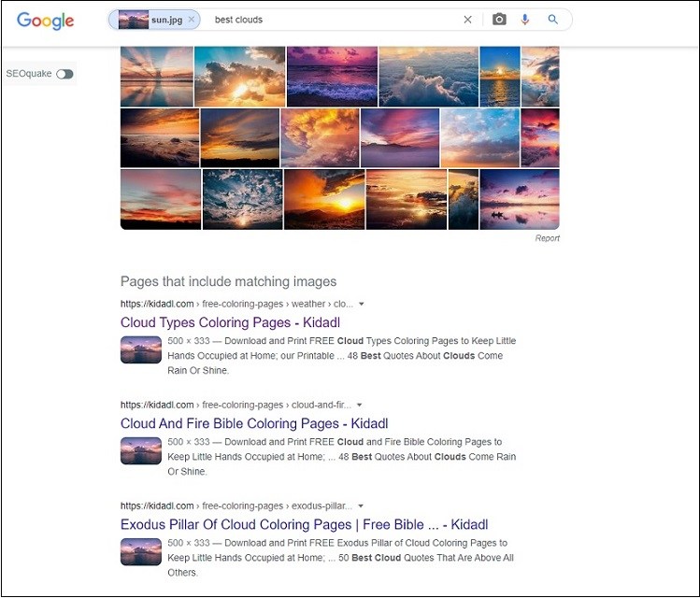This screenshot has height=598, width=700.
Task: Open blue sea sunset image, first row
Action: pyautogui.click(x=500, y=77)
